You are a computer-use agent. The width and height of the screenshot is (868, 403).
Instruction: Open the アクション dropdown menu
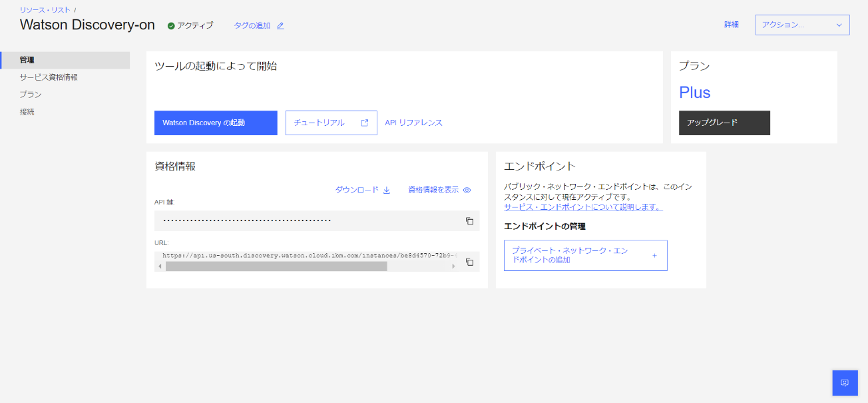click(x=802, y=25)
